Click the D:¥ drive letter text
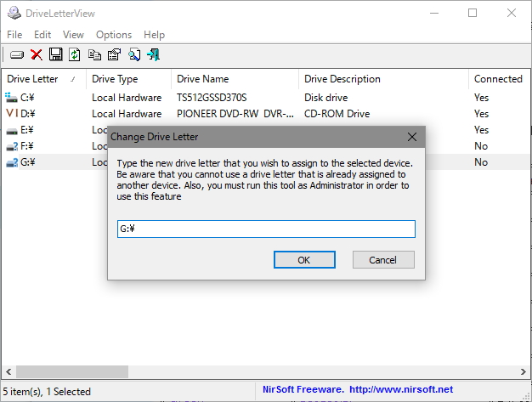This screenshot has width=532, height=402. click(27, 114)
